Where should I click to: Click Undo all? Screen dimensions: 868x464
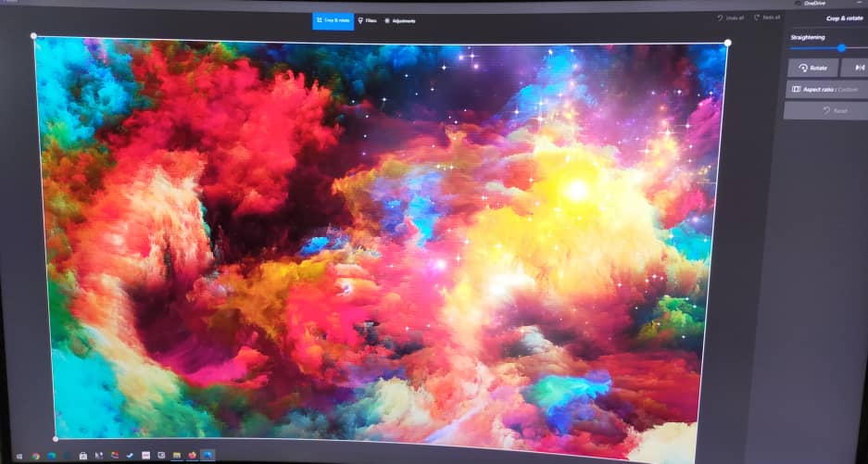[x=731, y=18]
